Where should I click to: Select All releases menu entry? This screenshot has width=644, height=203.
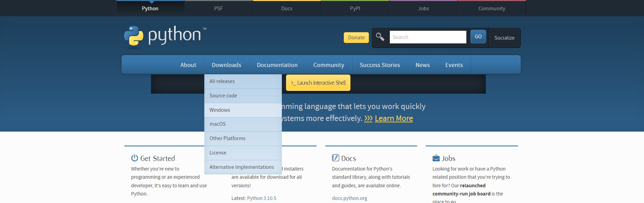[x=222, y=81]
